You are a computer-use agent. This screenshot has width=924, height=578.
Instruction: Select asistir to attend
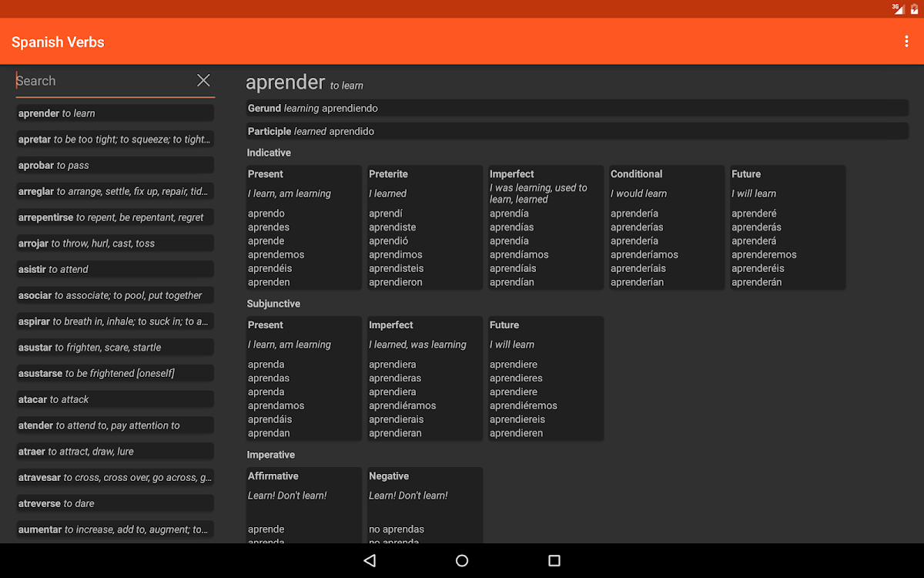(115, 269)
